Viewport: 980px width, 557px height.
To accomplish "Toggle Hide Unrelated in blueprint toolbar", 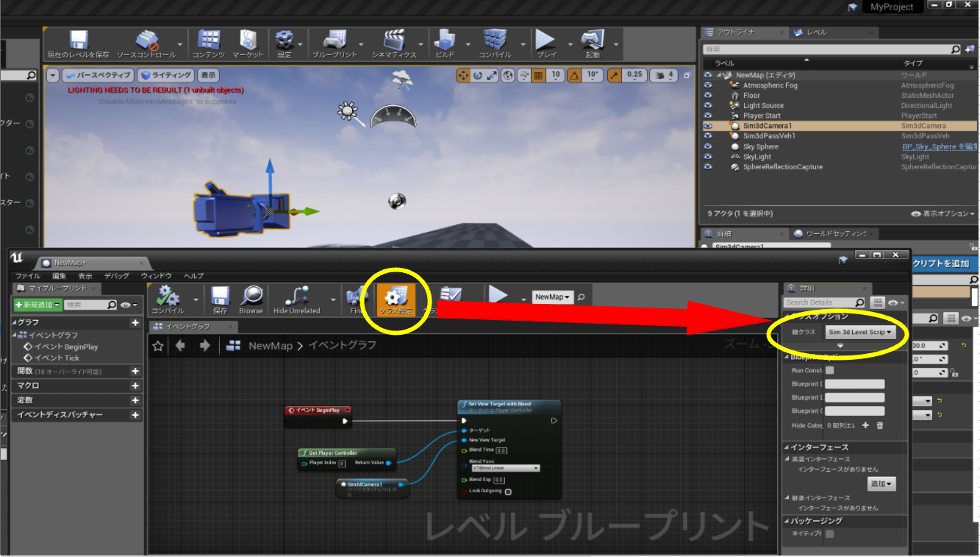I will point(297,299).
